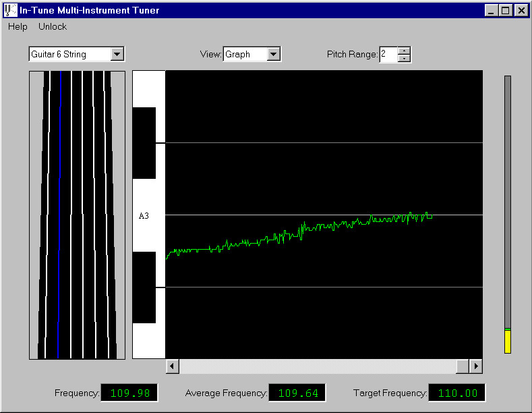Expand the View Graph dropdown arrow
Image resolution: width=532 pixels, height=413 pixels.
pyautogui.click(x=274, y=55)
